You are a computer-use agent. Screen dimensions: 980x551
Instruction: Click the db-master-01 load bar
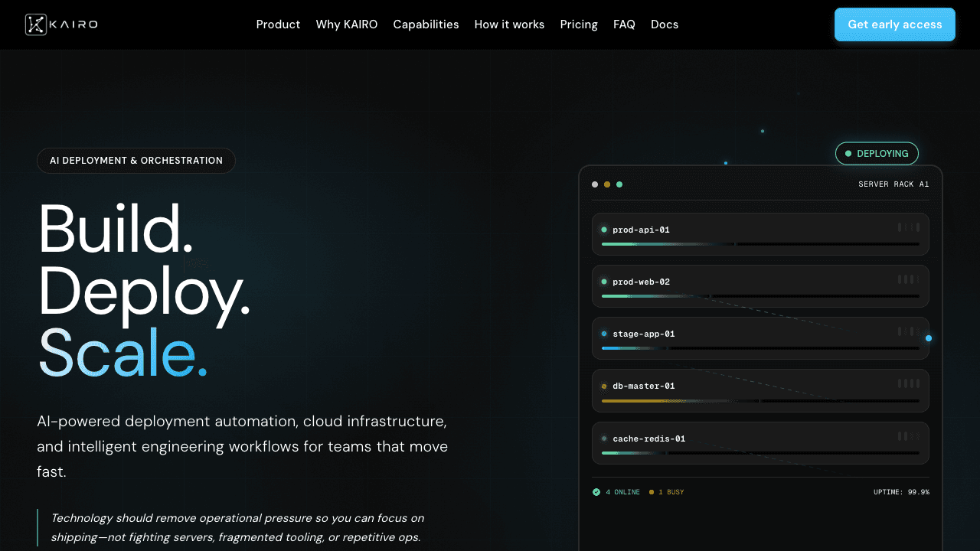coord(760,400)
